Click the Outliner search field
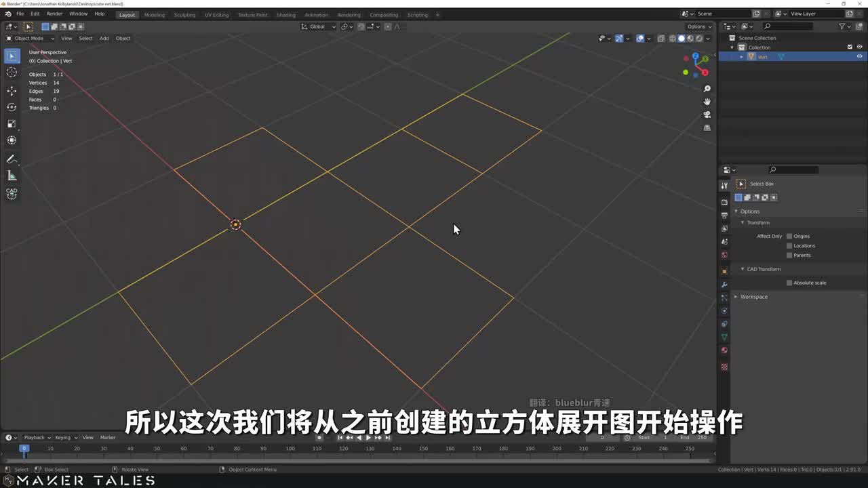 788,26
